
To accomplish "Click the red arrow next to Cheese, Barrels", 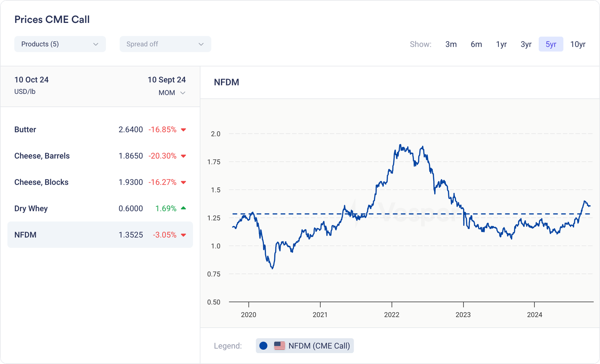I will pos(183,156).
